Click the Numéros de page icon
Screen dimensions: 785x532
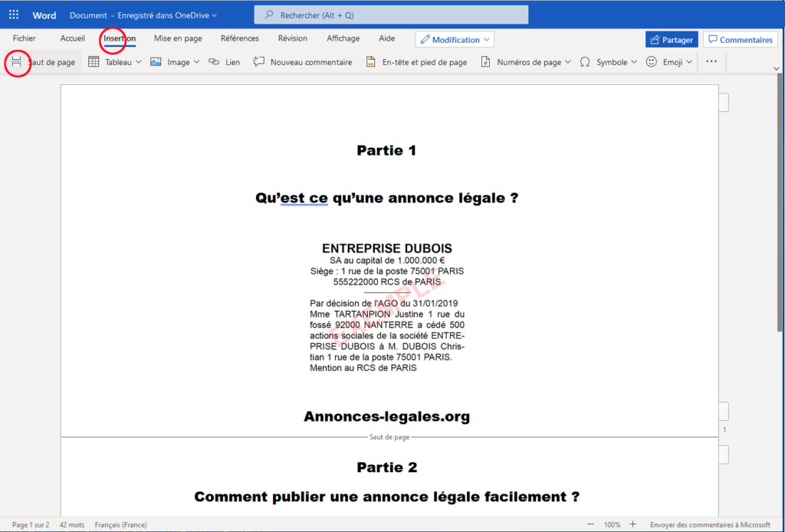[485, 62]
